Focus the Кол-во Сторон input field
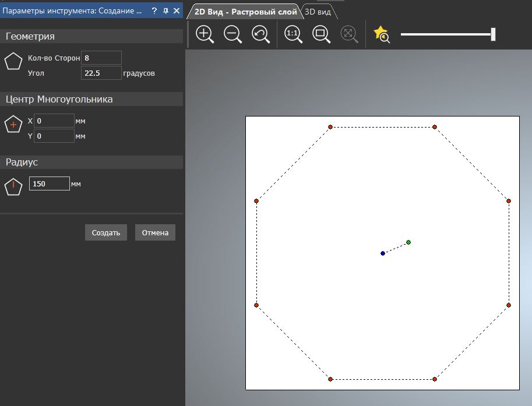 click(101, 58)
